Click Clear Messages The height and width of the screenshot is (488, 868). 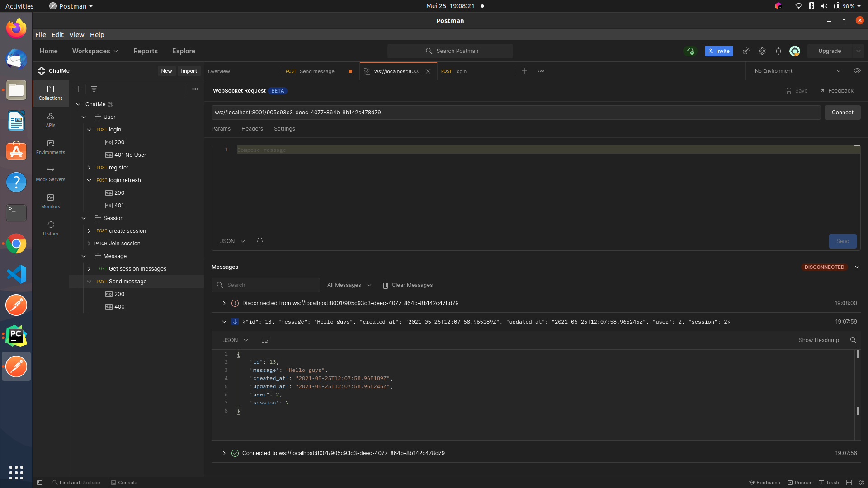pyautogui.click(x=408, y=285)
